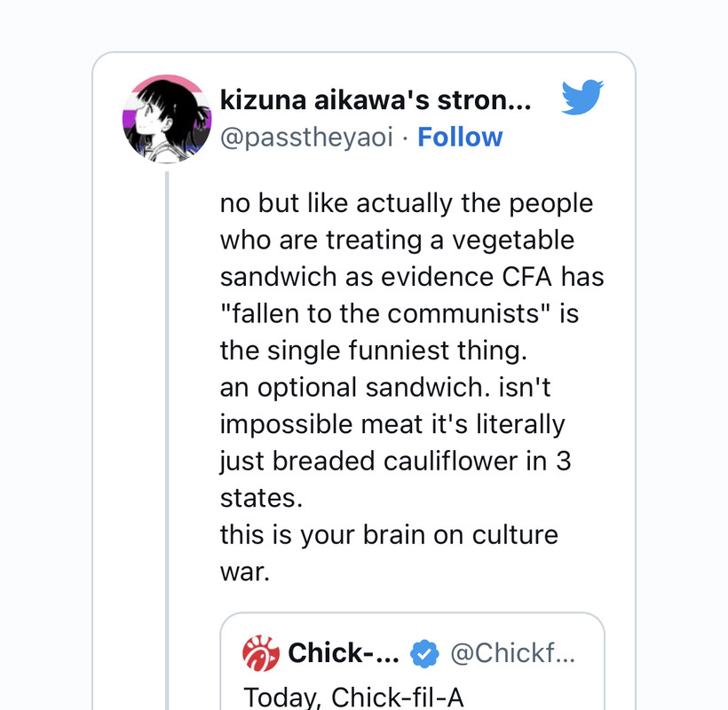The height and width of the screenshot is (710, 728).
Task: Open the quoted "Today, Chick-fil-A" text
Action: click(x=354, y=697)
